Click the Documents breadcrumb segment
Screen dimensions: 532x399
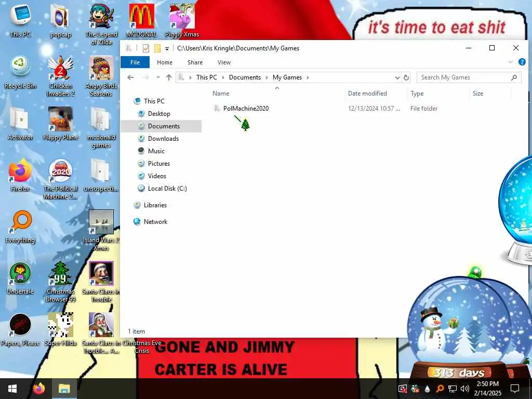245,77
